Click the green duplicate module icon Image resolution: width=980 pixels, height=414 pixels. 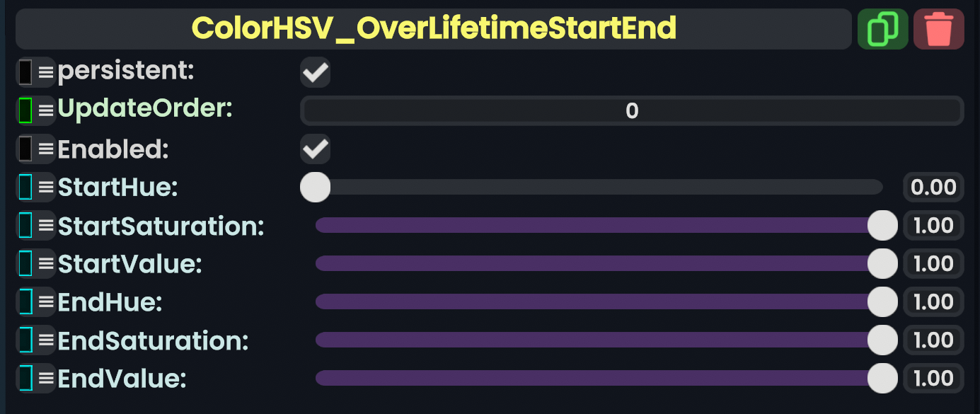click(x=882, y=29)
